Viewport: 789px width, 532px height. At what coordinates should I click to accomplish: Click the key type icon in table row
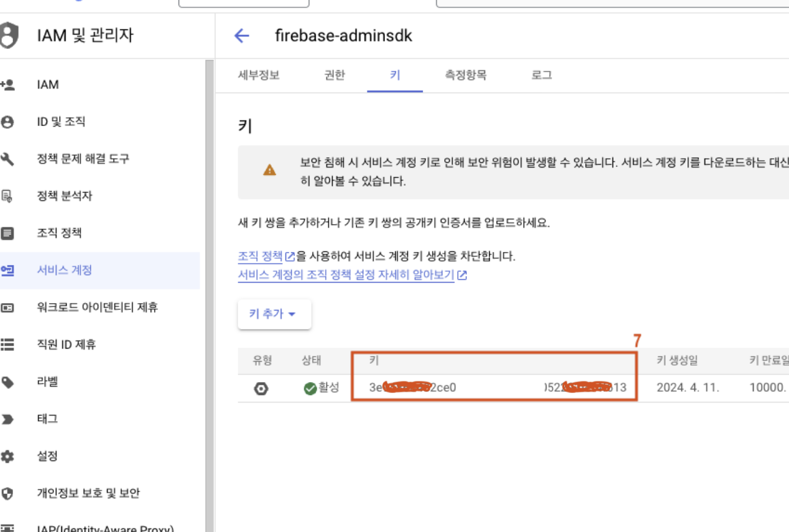pyautogui.click(x=261, y=388)
